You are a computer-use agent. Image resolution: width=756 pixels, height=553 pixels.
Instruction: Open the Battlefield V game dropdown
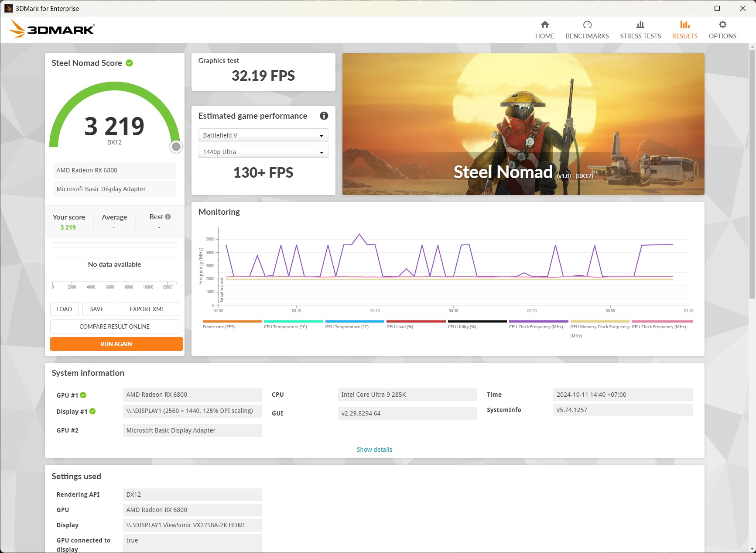pos(263,135)
